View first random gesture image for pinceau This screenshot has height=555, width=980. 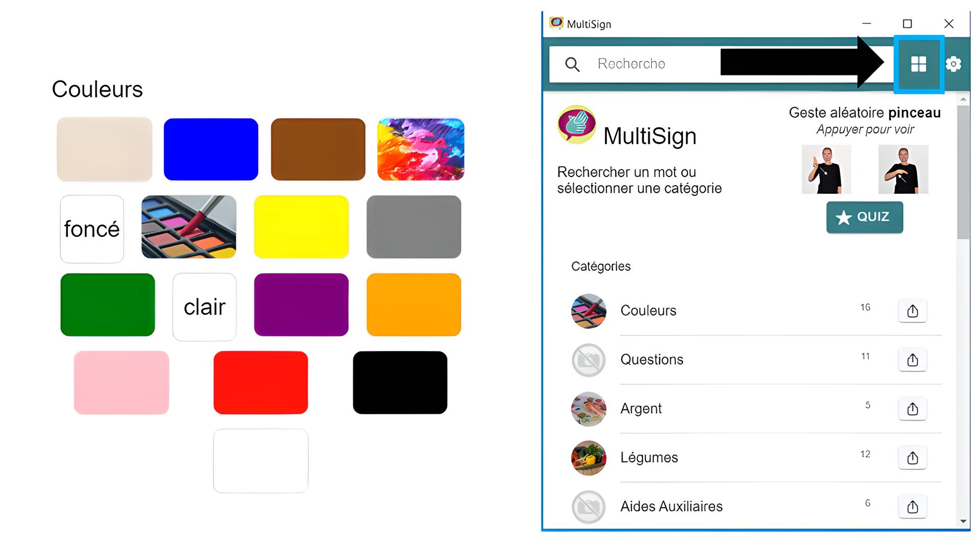point(826,169)
